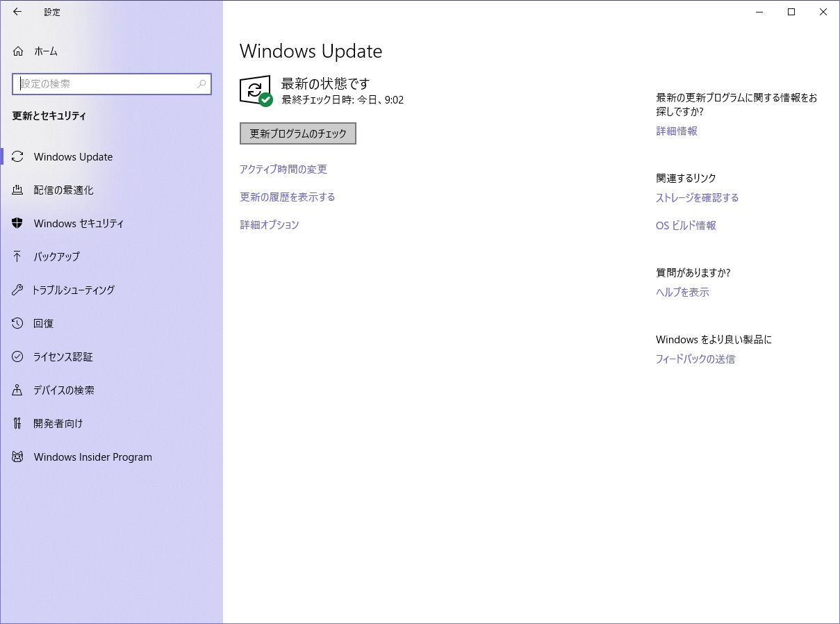Open アクティブ時間の変更 link
Screen dimensions: 840x624
pos(283,170)
